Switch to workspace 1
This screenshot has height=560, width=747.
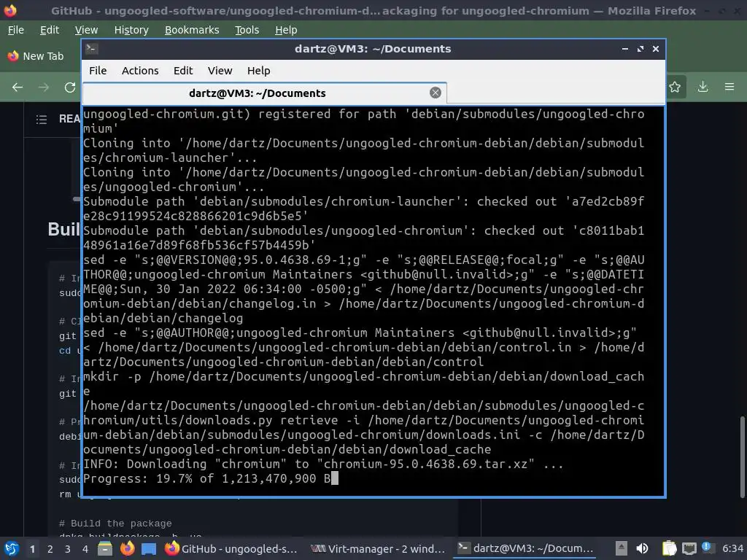(x=32, y=549)
